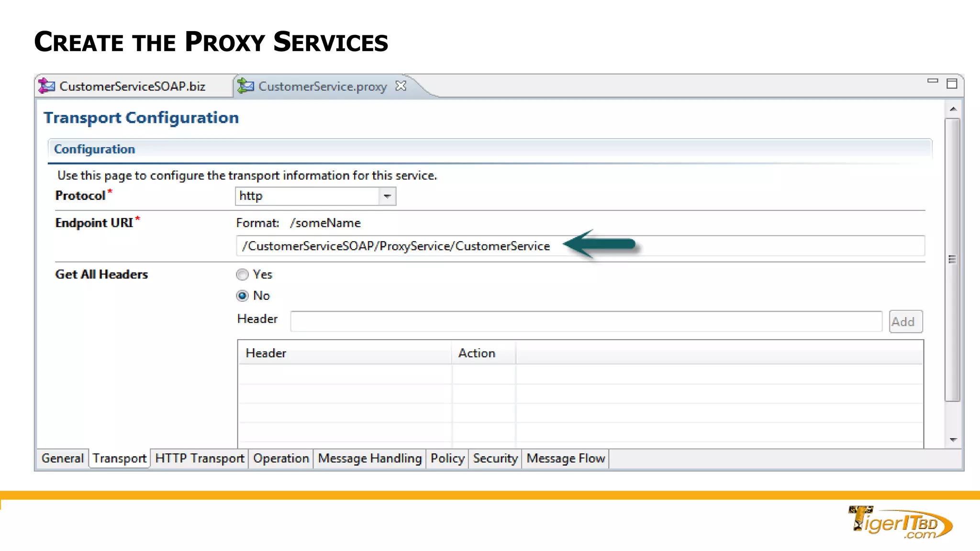Maximize the editor pane
The height and width of the screenshot is (551, 980).
952,84
